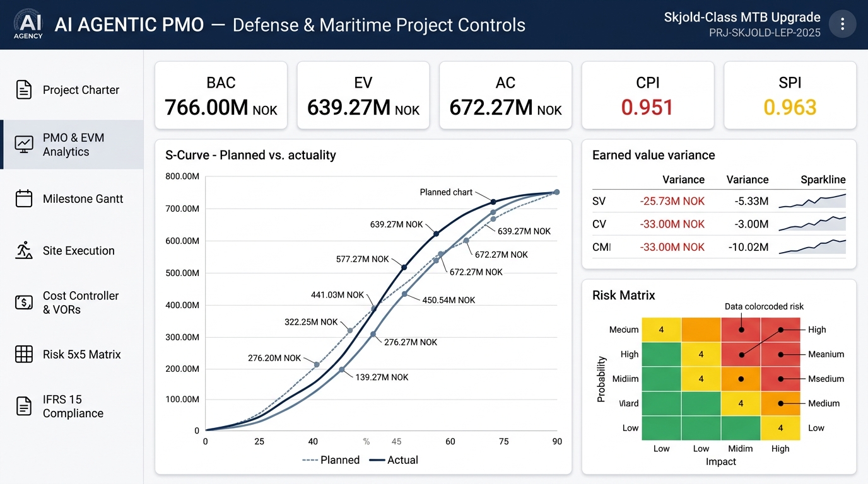Viewport: 868px width, 484px height.
Task: Go to Milestone Gantt section
Action: pos(71,199)
